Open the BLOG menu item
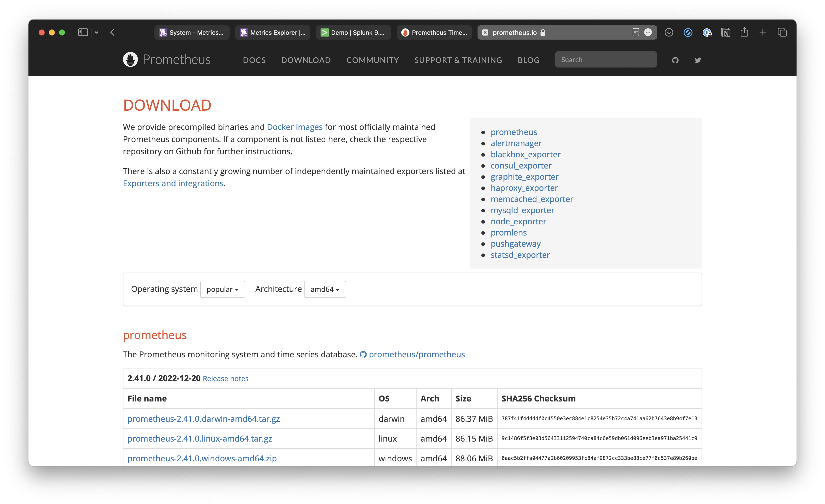This screenshot has height=504, width=825. (529, 60)
